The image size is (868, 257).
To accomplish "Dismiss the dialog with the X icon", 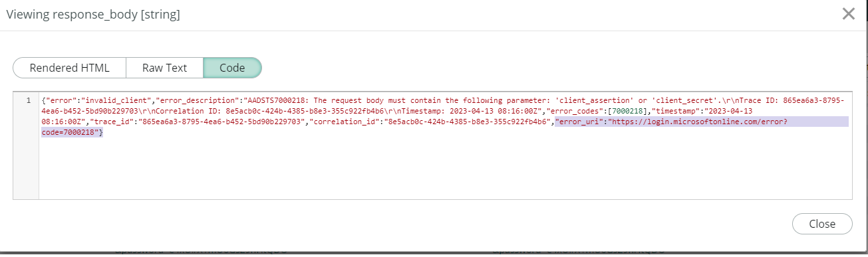I will coord(848,14).
